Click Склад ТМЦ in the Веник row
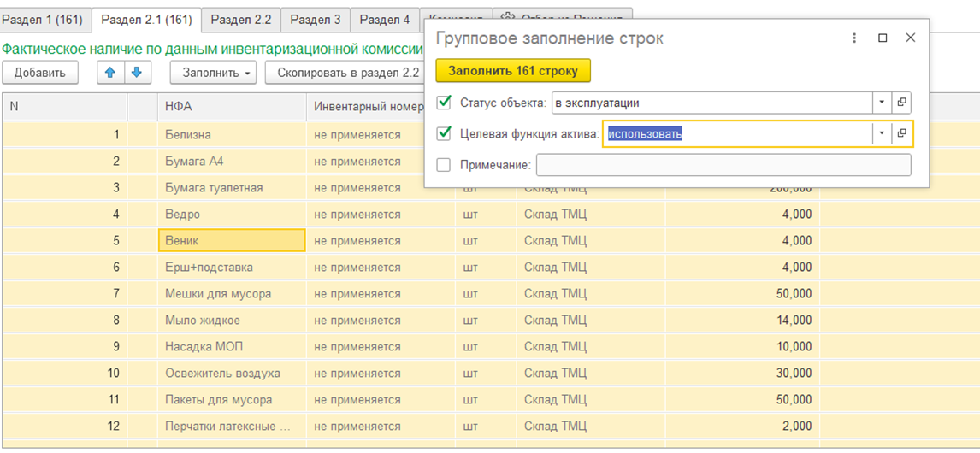This screenshot has width=980, height=453. pos(591,240)
